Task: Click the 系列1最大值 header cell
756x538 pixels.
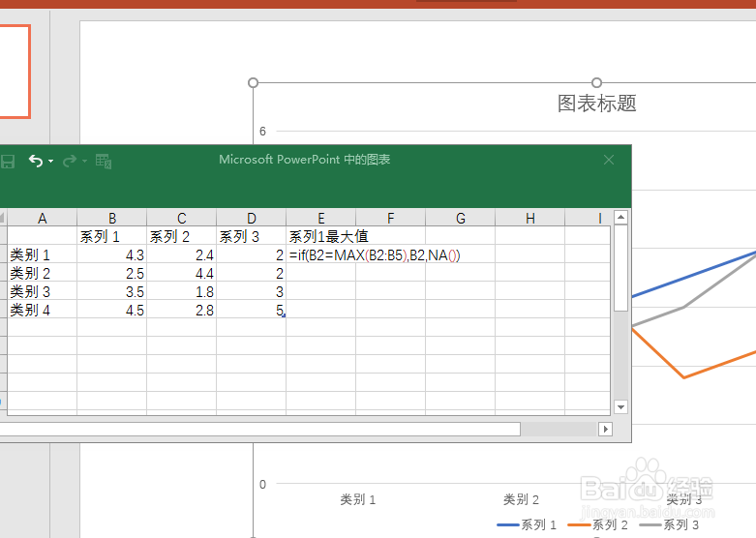Action: pos(321,236)
